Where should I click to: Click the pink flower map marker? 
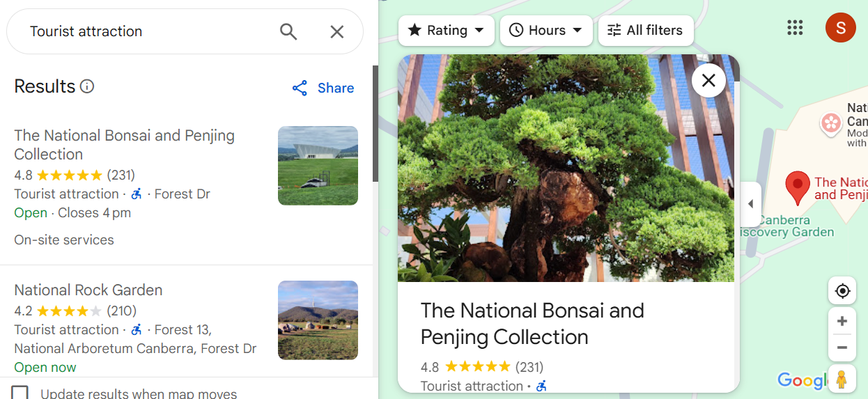tap(831, 124)
